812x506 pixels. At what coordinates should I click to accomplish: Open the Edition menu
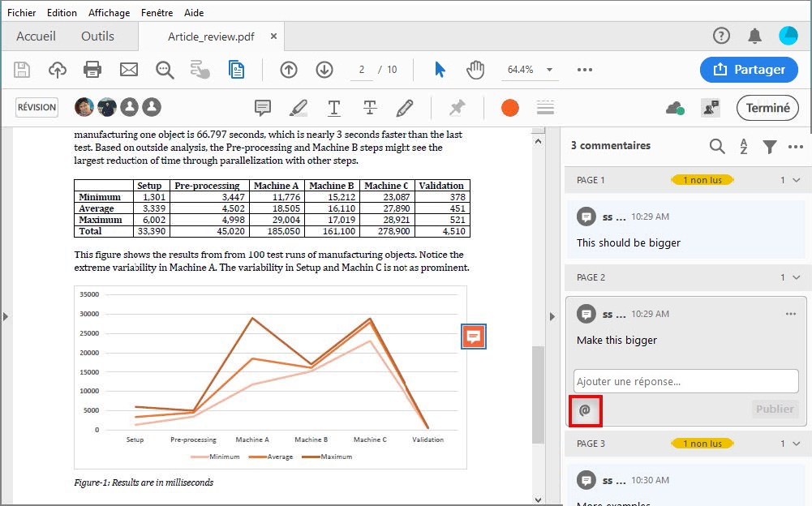point(62,12)
